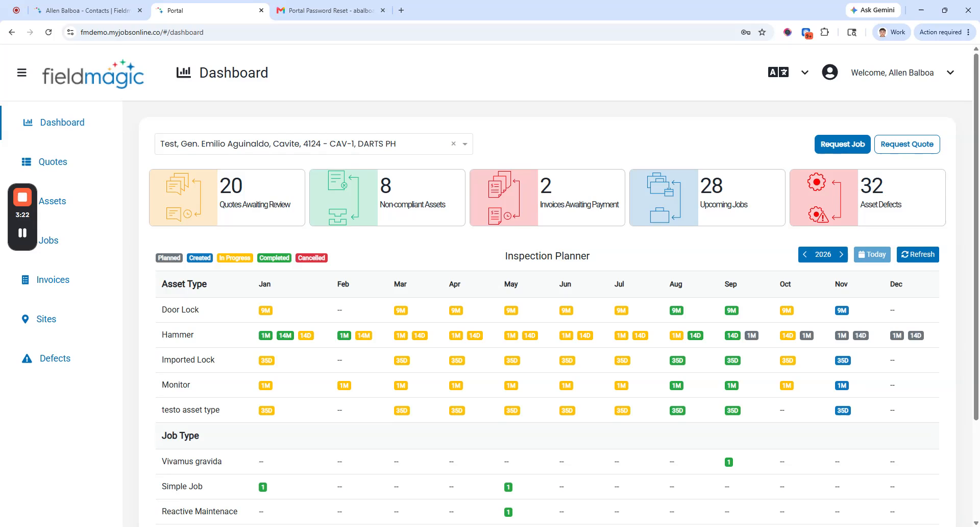Viewport: 980px width, 527px height.
Task: Click the language translate icon
Action: coord(778,73)
